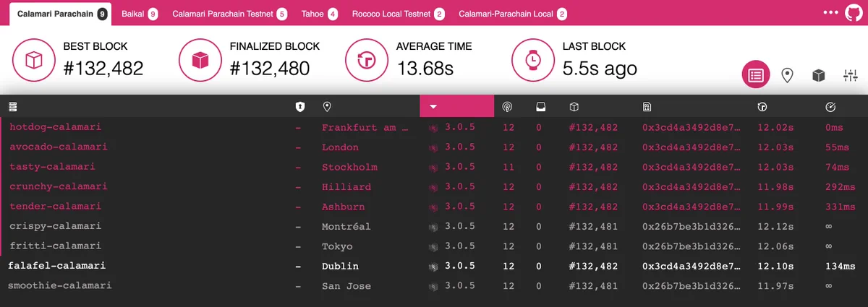
Task: Sort by location pin column
Action: (327, 107)
